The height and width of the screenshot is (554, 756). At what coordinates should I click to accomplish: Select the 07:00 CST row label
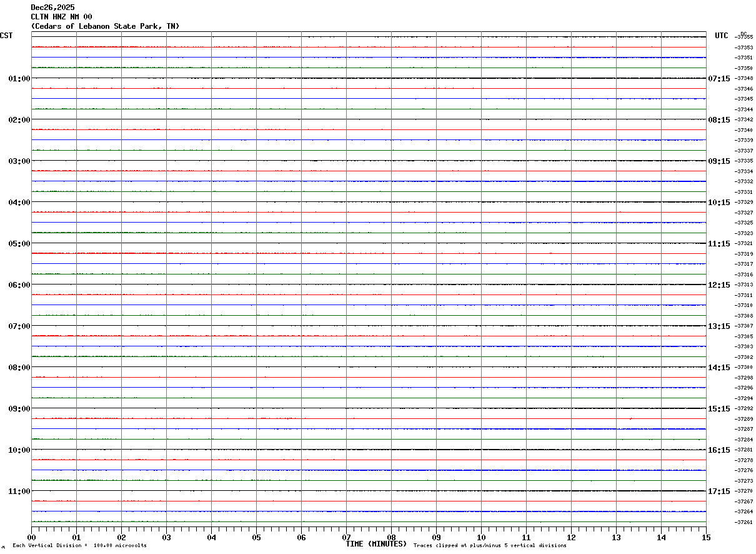pos(19,326)
